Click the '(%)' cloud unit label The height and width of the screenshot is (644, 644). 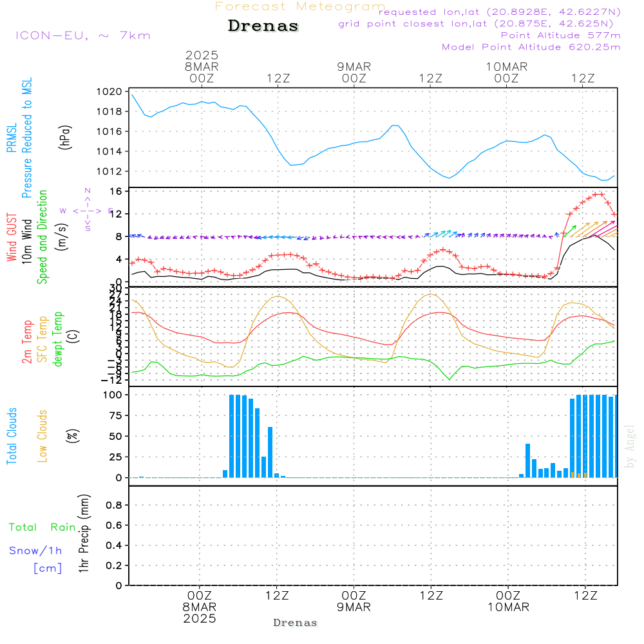pyautogui.click(x=73, y=436)
